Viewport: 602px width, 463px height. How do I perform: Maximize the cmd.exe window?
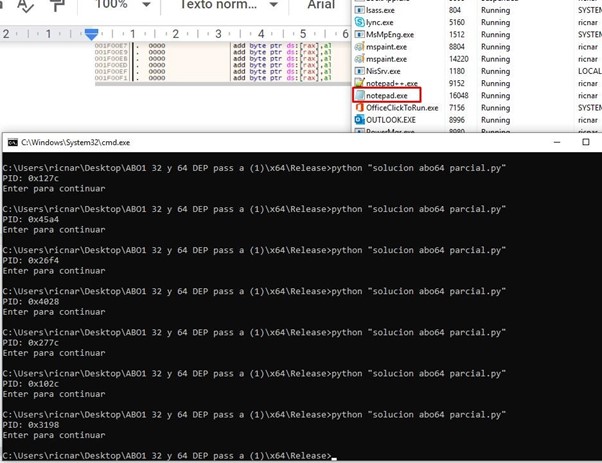585,142
